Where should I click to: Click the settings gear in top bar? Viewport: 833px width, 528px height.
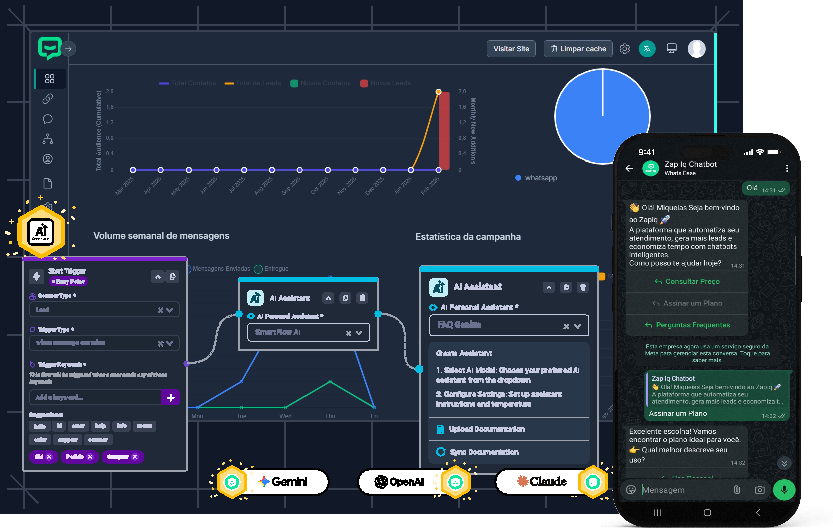tap(625, 48)
